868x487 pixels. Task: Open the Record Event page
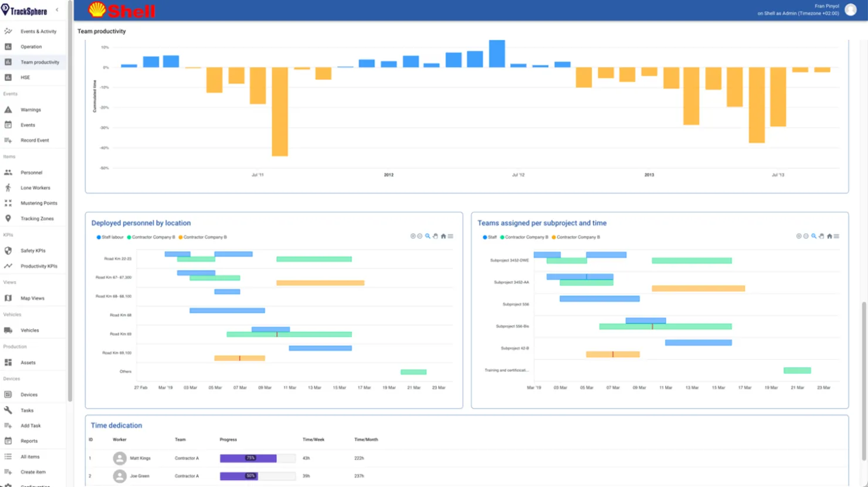click(35, 140)
